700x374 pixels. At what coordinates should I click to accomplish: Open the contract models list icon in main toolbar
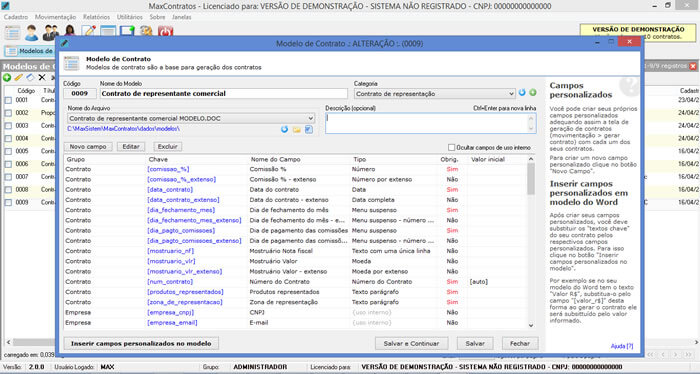coord(12,33)
